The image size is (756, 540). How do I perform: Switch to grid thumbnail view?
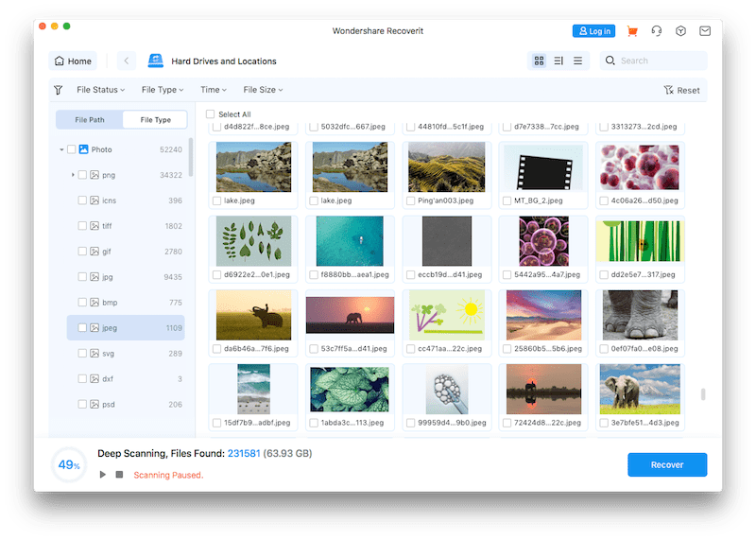coord(539,61)
